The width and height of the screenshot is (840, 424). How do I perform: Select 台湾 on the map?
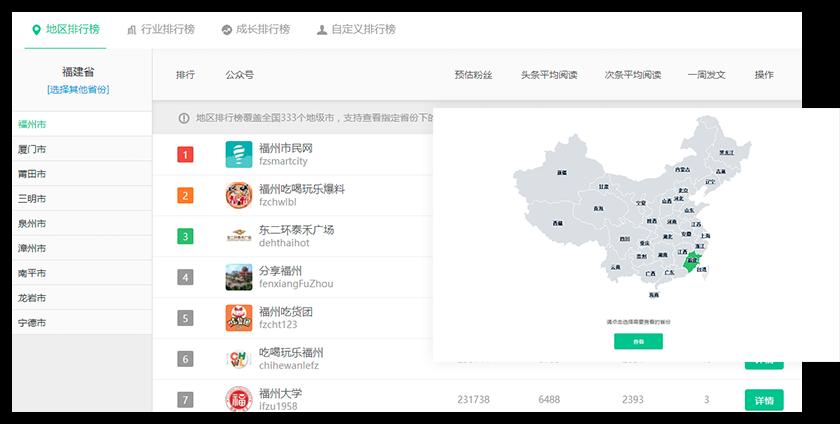click(702, 269)
